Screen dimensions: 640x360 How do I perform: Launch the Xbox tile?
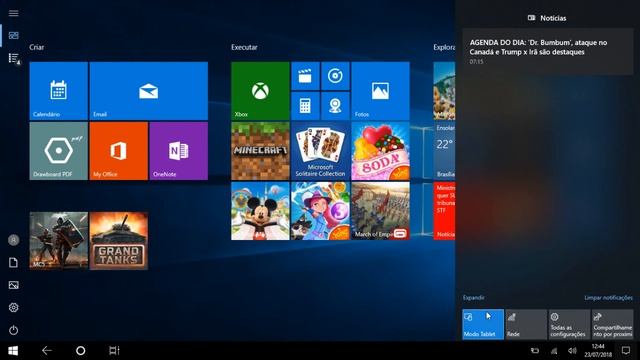(x=260, y=91)
